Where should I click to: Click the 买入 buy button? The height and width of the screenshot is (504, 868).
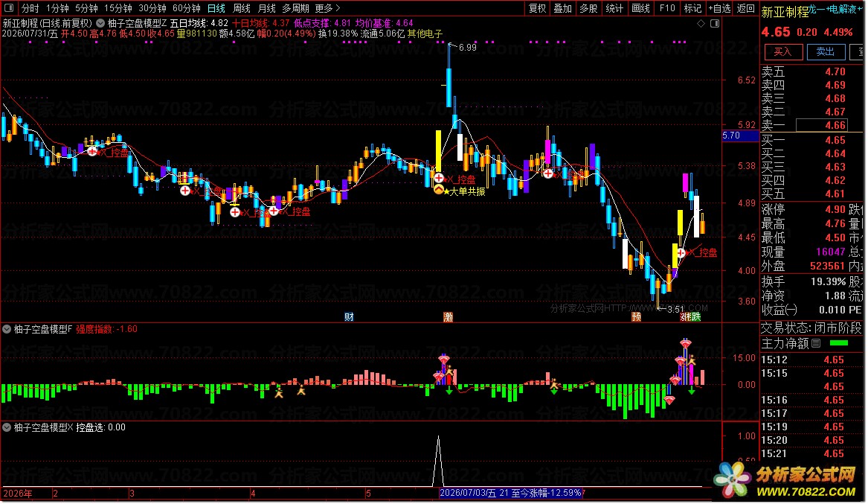point(782,51)
